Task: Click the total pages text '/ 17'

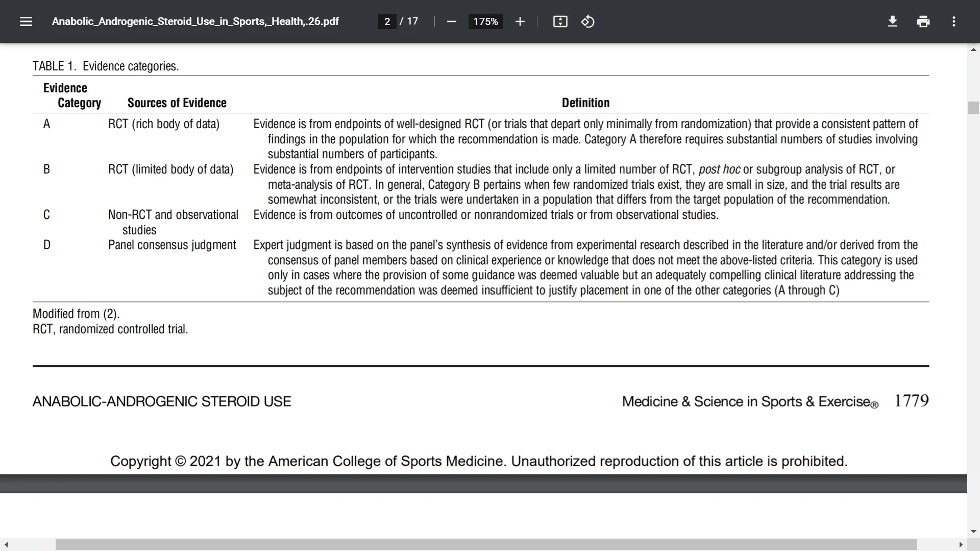Action: tap(409, 21)
